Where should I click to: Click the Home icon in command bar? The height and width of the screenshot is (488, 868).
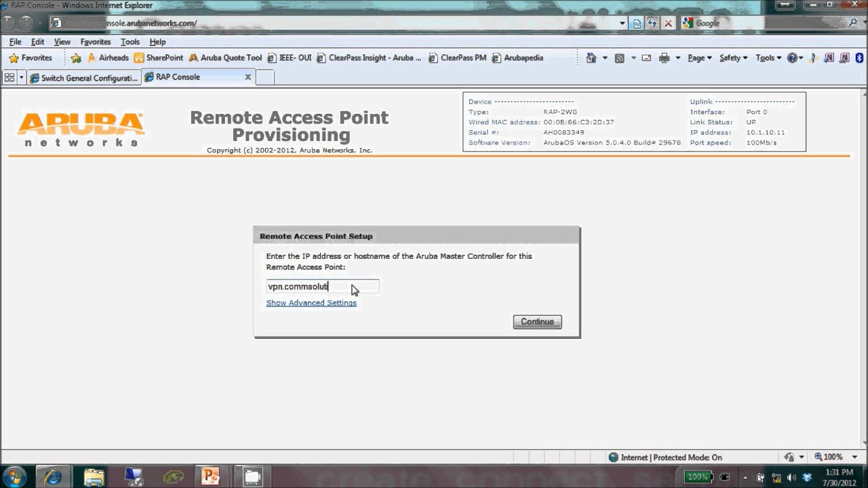[591, 58]
